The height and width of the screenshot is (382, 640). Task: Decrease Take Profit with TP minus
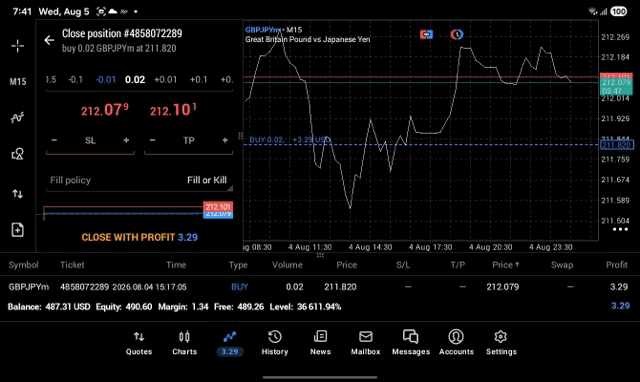click(x=153, y=140)
